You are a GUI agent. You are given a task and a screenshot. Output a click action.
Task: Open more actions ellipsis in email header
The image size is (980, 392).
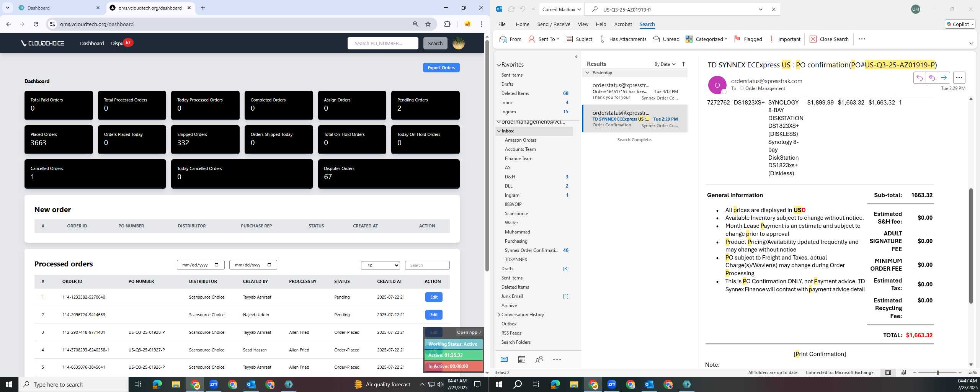pyautogui.click(x=959, y=78)
